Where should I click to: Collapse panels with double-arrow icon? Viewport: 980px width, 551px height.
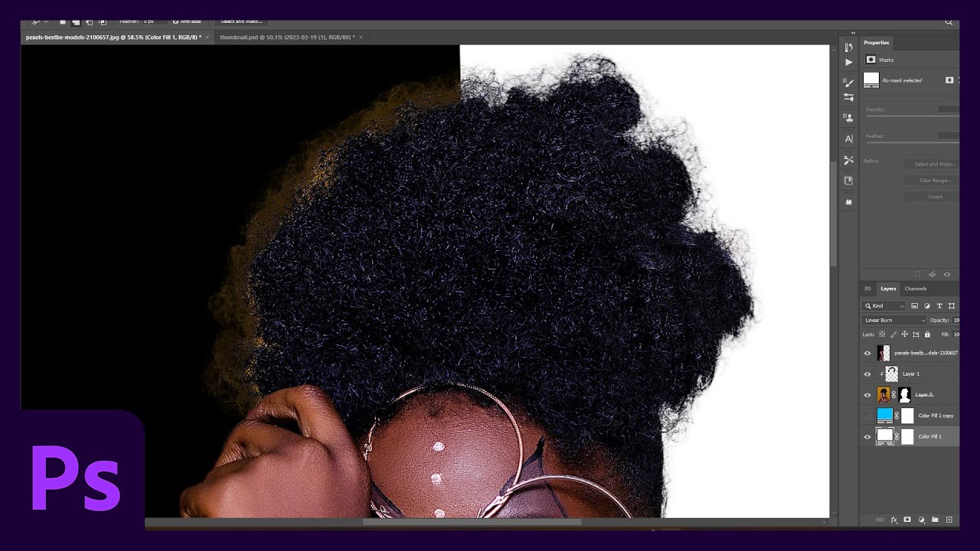pos(853,33)
